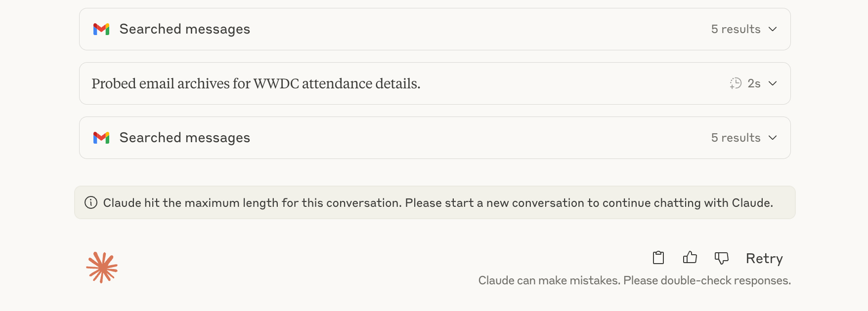Click the info icon in the length warning
The image size is (868, 311).
(91, 202)
